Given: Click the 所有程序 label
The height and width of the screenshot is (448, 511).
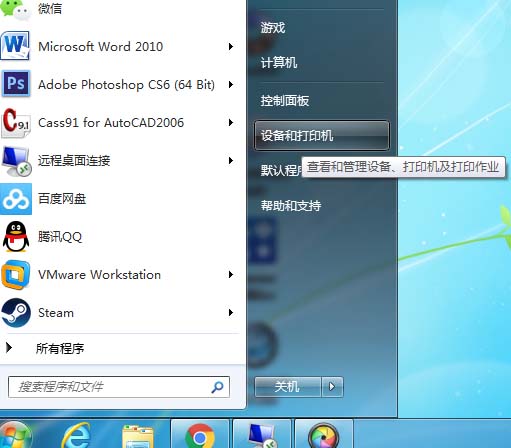Looking at the screenshot, I should [60, 348].
